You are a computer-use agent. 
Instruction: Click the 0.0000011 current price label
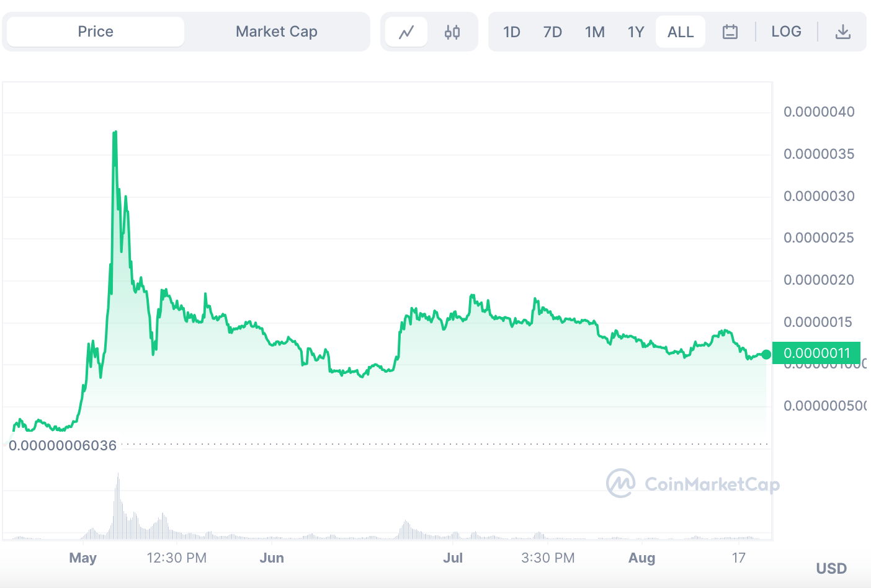click(816, 353)
